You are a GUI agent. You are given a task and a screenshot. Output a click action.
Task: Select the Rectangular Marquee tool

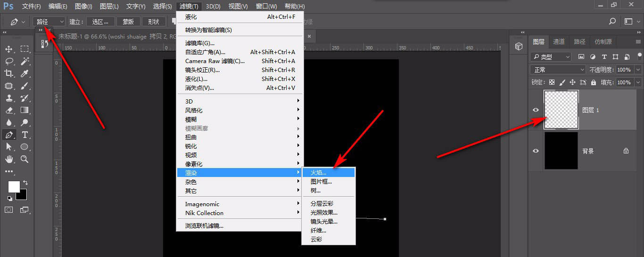point(25,49)
